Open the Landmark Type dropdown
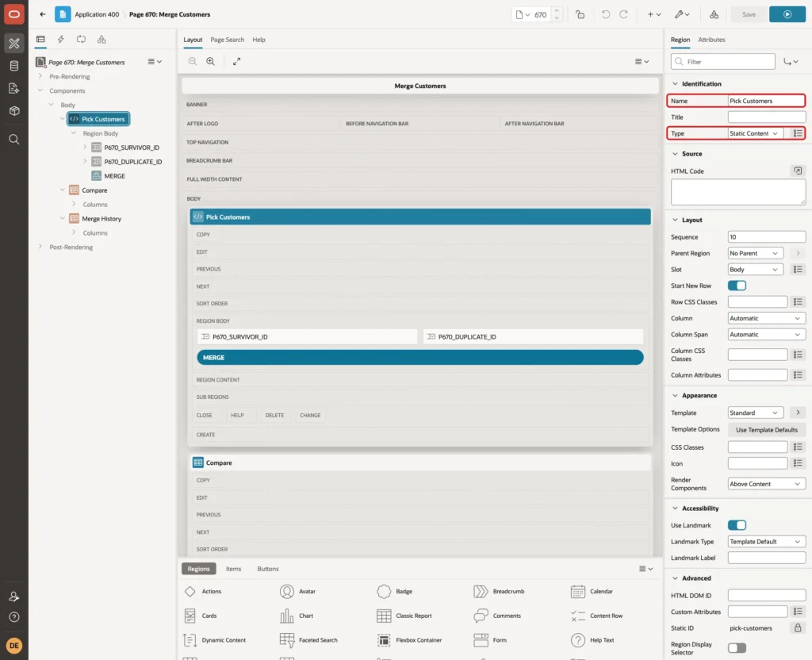The image size is (812, 660). pyautogui.click(x=767, y=542)
